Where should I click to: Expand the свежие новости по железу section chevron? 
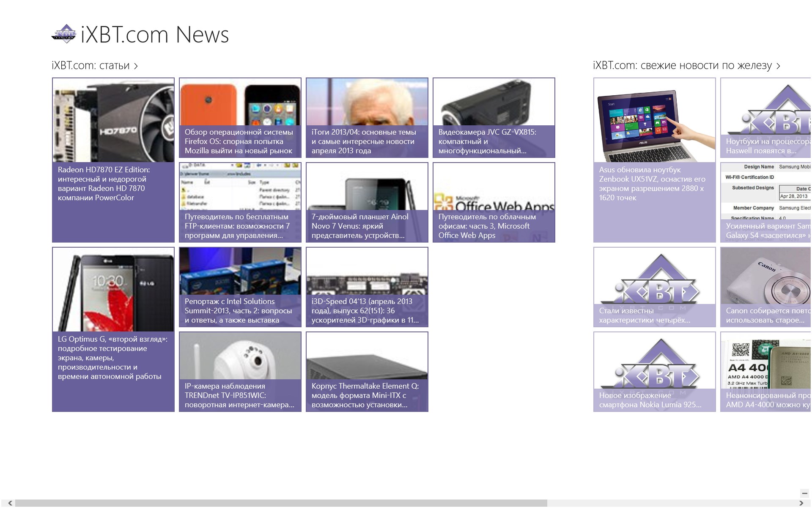point(778,66)
